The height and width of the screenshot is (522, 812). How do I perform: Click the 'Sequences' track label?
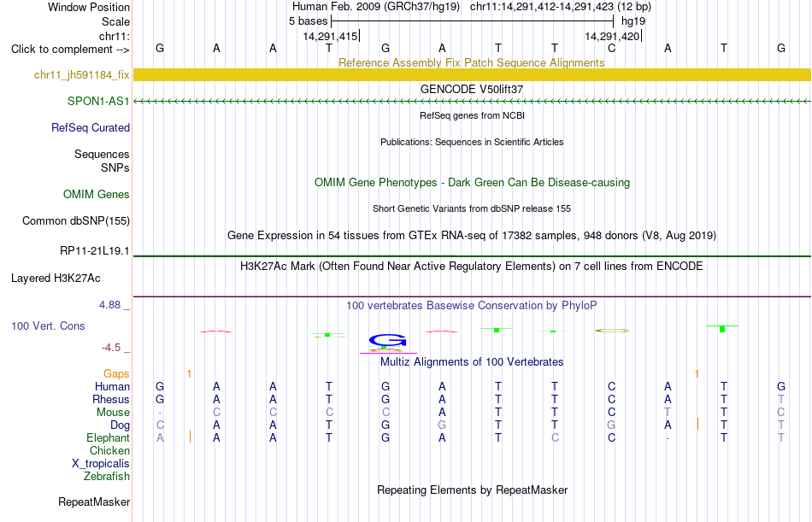coord(102,155)
